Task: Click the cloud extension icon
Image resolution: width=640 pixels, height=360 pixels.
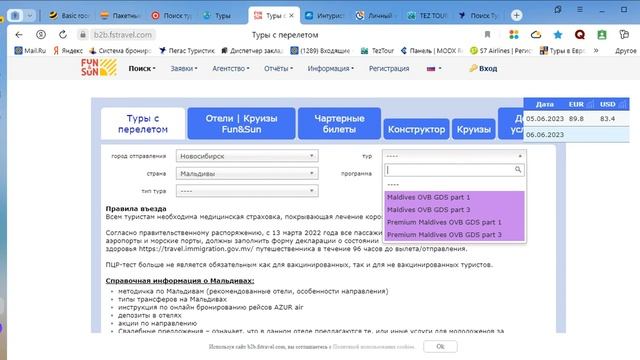Action: coord(536,35)
